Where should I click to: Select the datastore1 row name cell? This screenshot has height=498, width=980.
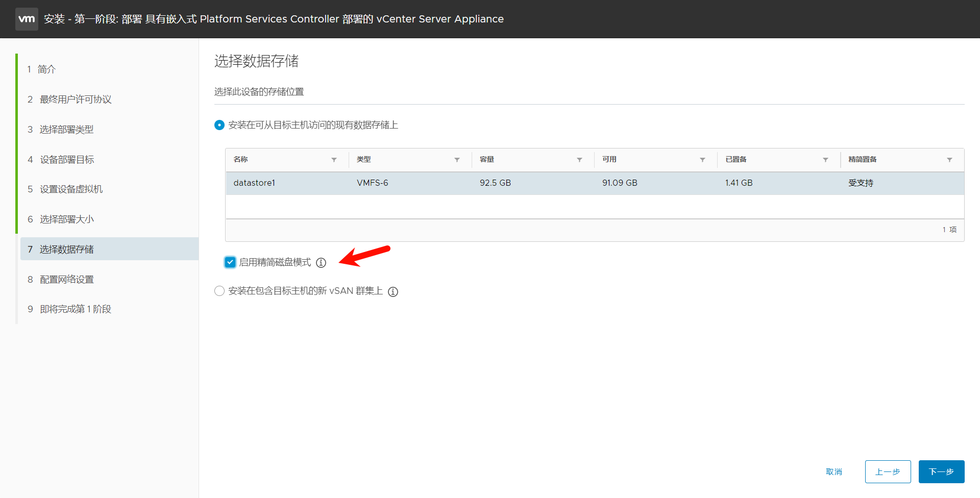[254, 183]
